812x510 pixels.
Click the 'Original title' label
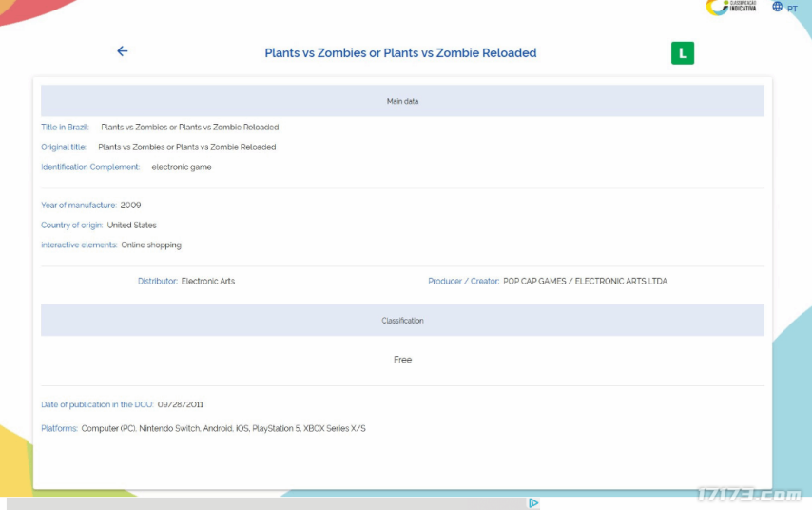(64, 147)
